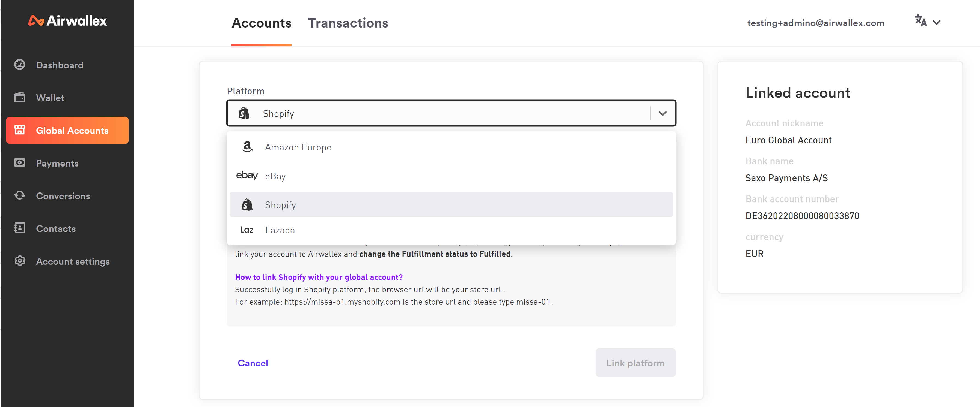This screenshot has height=407, width=980.
Task: Choose eBay from platform list
Action: coord(275,176)
